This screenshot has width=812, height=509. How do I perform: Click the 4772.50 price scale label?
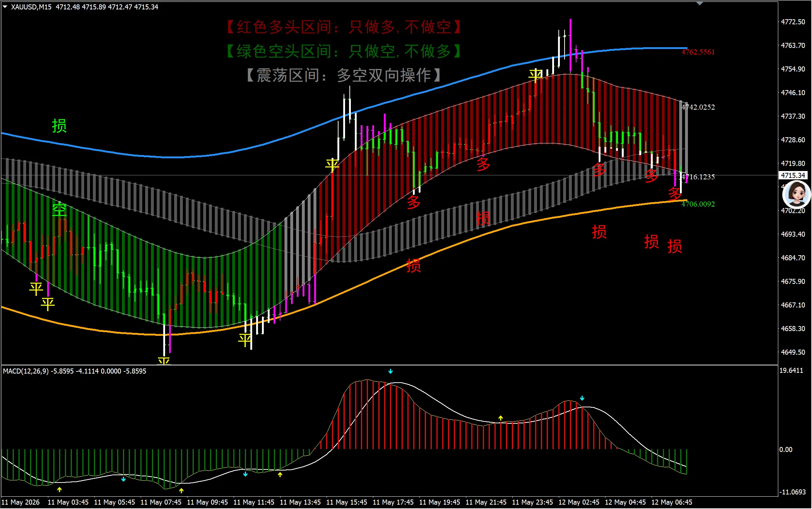pos(793,22)
